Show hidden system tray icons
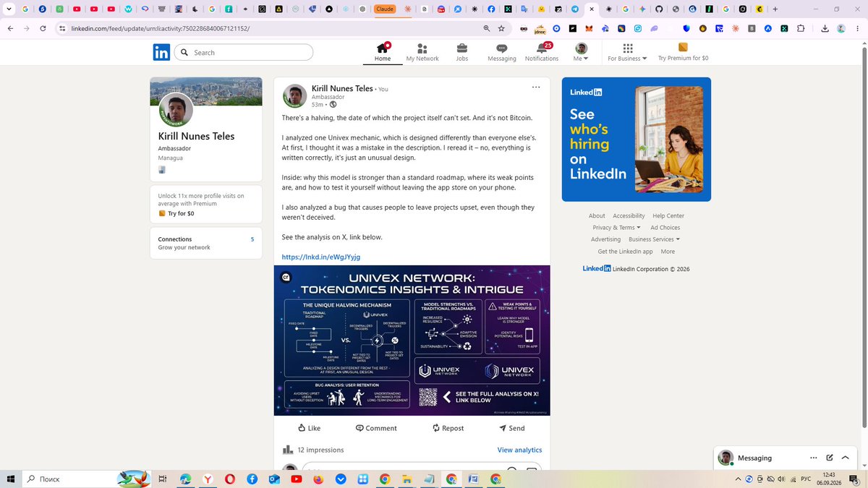This screenshot has width=868, height=488. tap(738, 479)
